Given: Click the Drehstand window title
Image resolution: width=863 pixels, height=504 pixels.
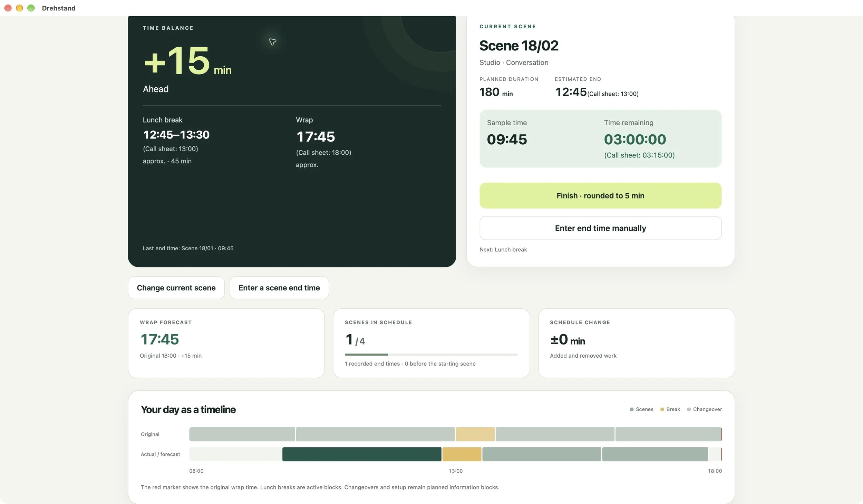Looking at the screenshot, I should pyautogui.click(x=59, y=8).
